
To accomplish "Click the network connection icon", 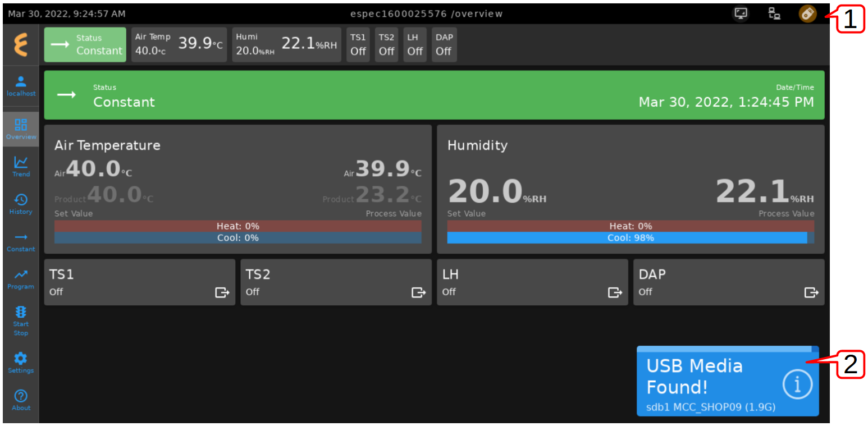I will point(774,13).
